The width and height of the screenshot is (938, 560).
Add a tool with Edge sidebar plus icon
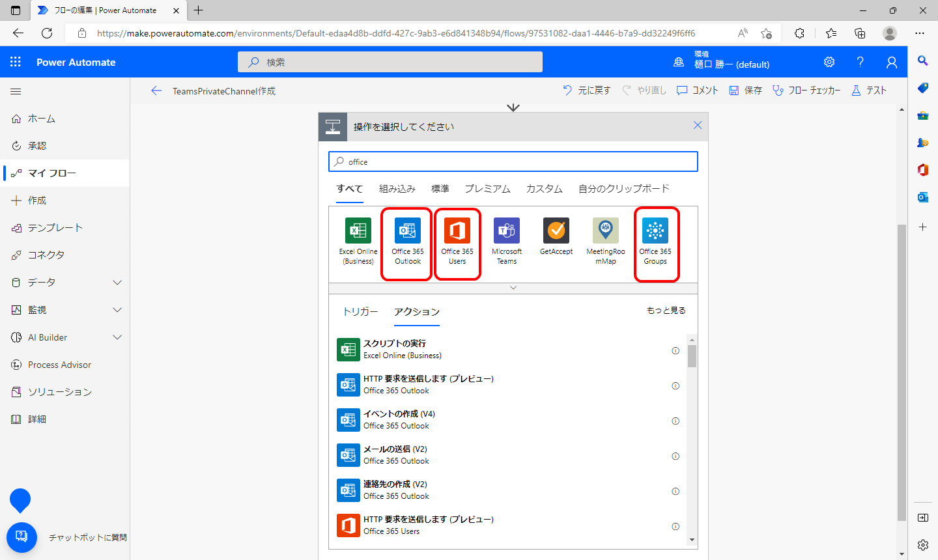[923, 227]
